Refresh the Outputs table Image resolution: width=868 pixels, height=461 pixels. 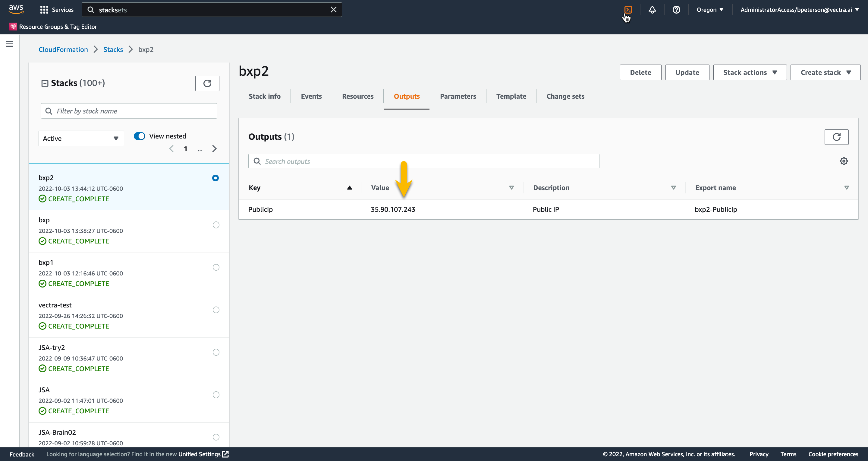click(x=836, y=137)
